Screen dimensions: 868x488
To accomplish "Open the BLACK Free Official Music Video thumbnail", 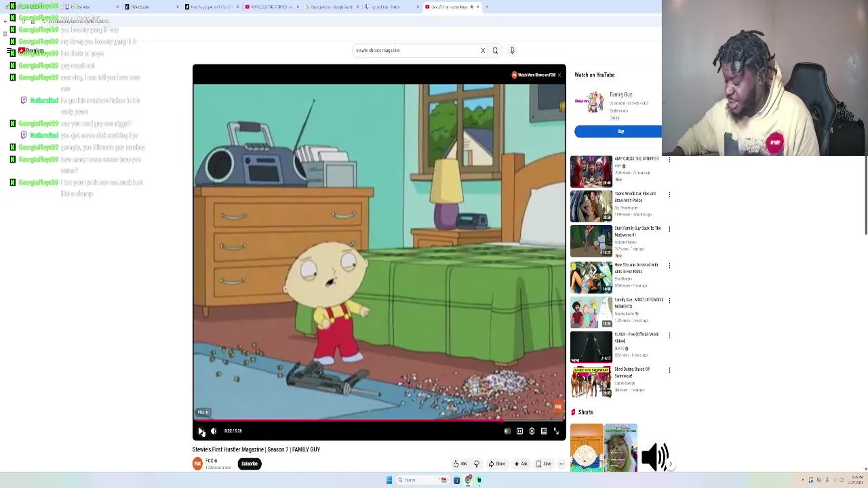I will point(591,347).
